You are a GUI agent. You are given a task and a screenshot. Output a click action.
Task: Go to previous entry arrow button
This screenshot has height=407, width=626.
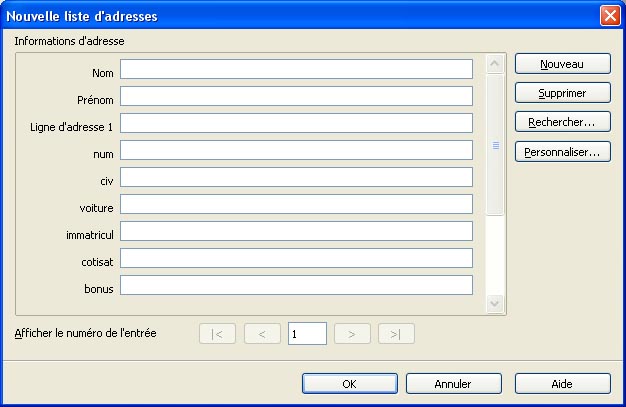pos(262,334)
